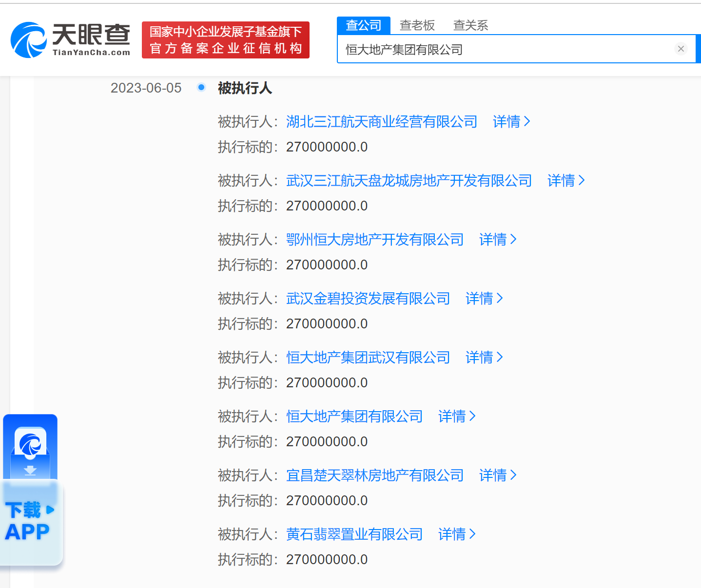Click the download arrow inside the APP widget

[31, 471]
